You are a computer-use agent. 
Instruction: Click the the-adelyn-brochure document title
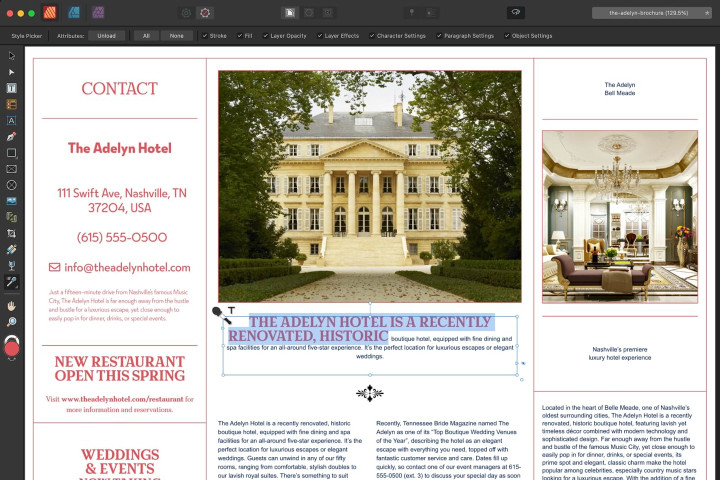coord(648,13)
